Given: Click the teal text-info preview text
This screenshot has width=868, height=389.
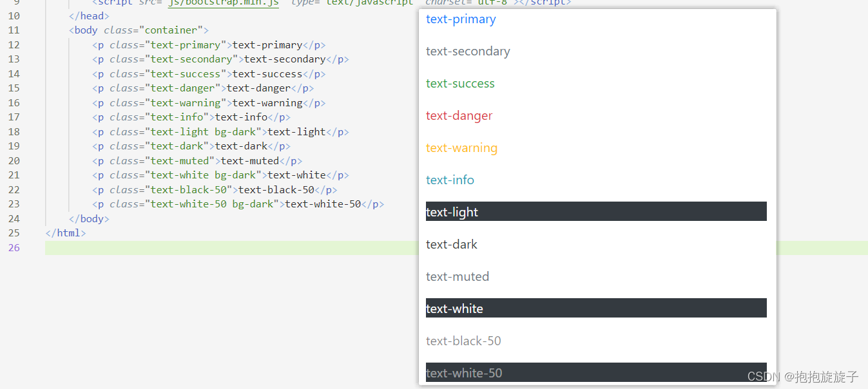Looking at the screenshot, I should [x=450, y=180].
